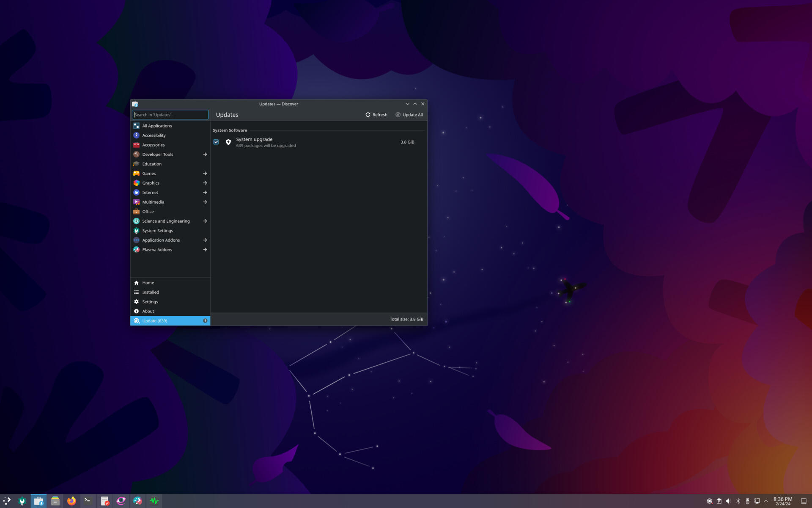
Task: Open the Accessories category
Action: point(170,145)
